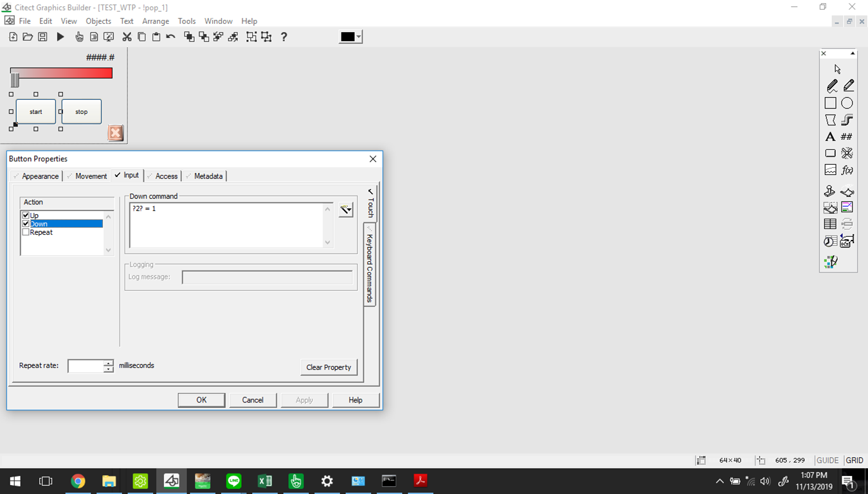Screen dimensions: 868x494
Task: Click the Group objects toolbar icon
Action: [x=251, y=37]
